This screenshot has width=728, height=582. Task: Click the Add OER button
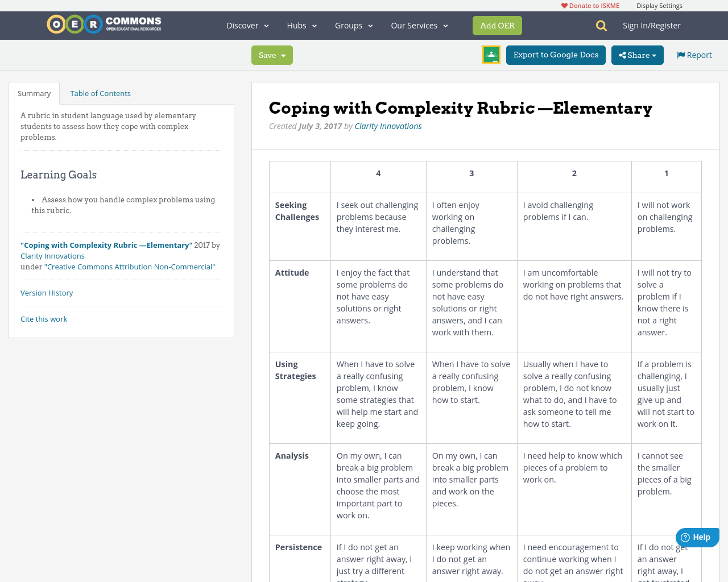(497, 25)
